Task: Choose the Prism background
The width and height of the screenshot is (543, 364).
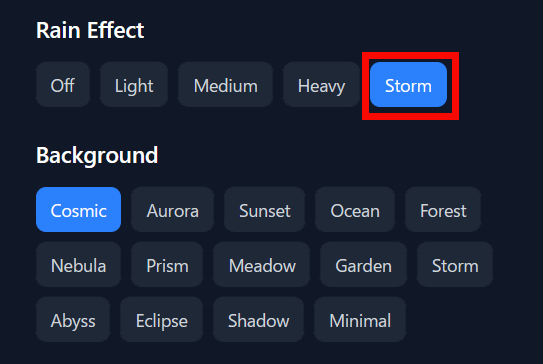Action: coord(167,265)
